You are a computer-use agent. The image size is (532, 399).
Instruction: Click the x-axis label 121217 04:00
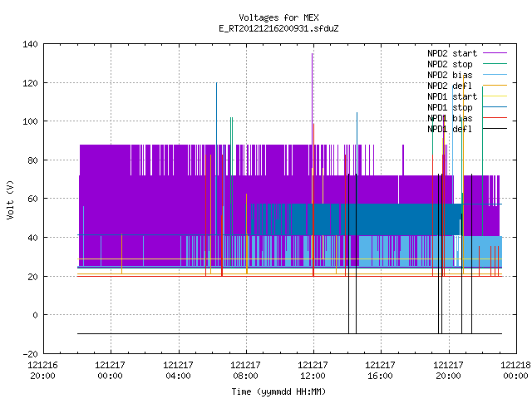(178, 371)
